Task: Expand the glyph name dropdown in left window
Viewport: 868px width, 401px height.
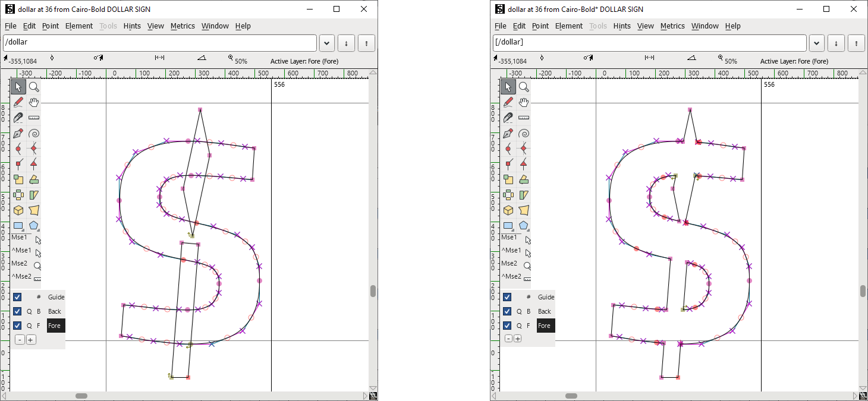Action: tap(326, 43)
